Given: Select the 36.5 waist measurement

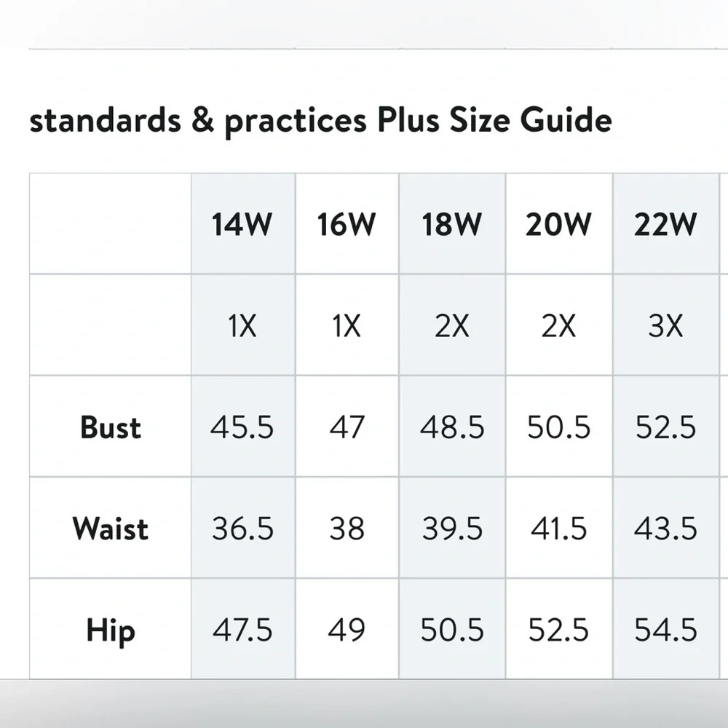Looking at the screenshot, I should pos(242,529).
